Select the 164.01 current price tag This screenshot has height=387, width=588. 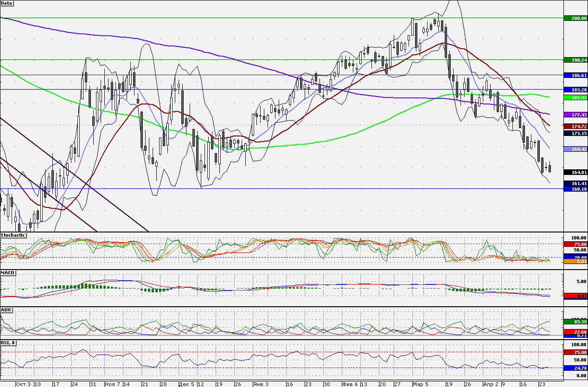[575, 172]
